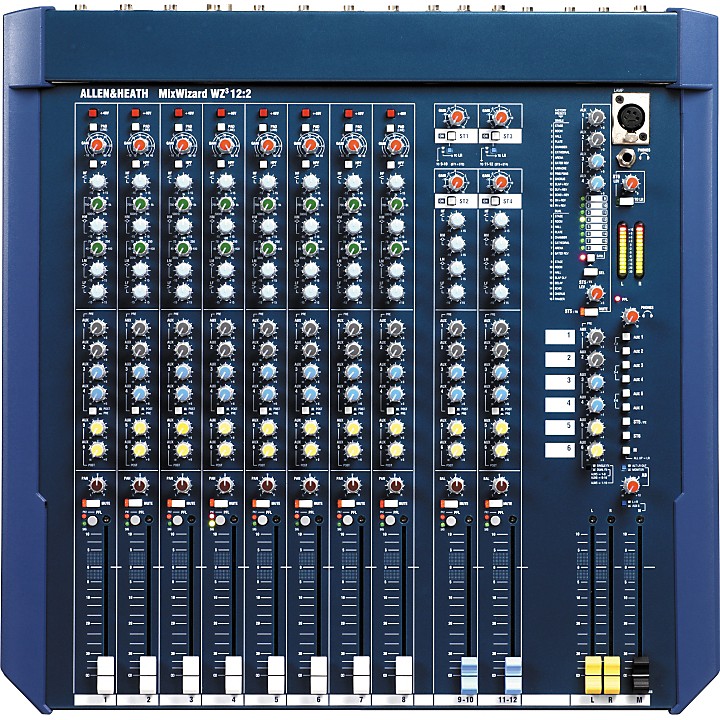Click the orange AB output level knob
Image resolution: width=720 pixels, height=720 pixels.
coord(631,485)
